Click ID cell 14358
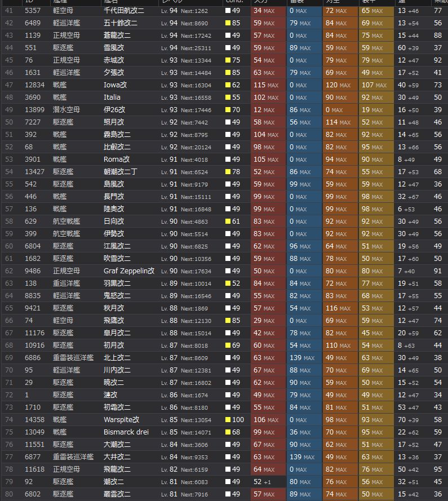Screen dimensions: 448x501 (34, 420)
